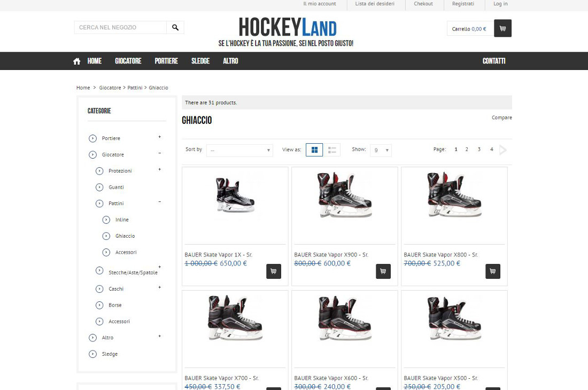Image resolution: width=588 pixels, height=390 pixels.
Task: Expand the Altro category with plus
Action: point(160,336)
